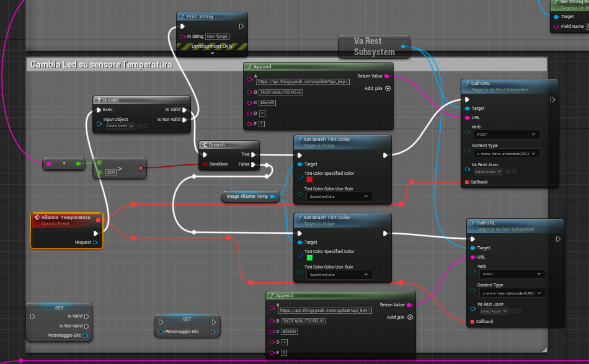This screenshot has height=364, width=589.
Task: Click the Branch True output pin
Action: (253, 154)
